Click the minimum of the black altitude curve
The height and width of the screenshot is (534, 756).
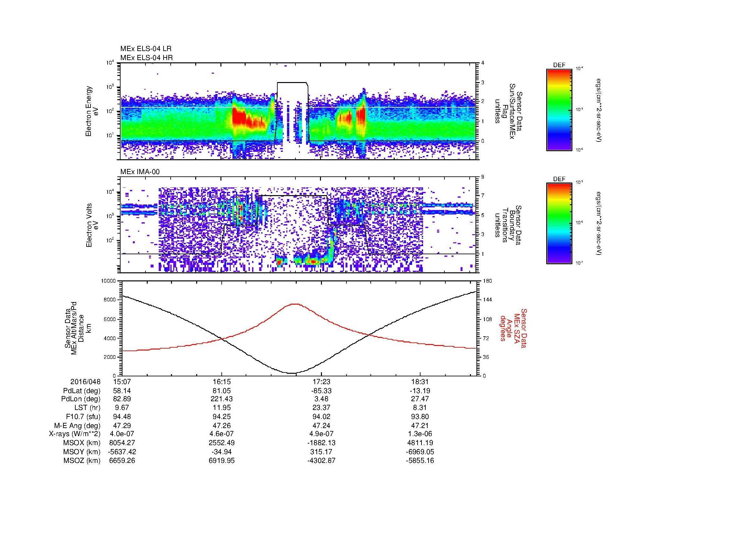293,373
